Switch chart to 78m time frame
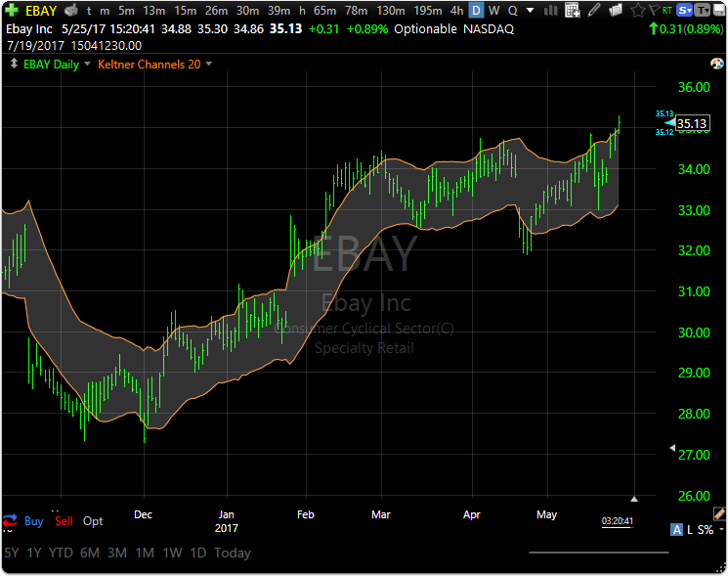The width and height of the screenshot is (728, 576). click(356, 11)
